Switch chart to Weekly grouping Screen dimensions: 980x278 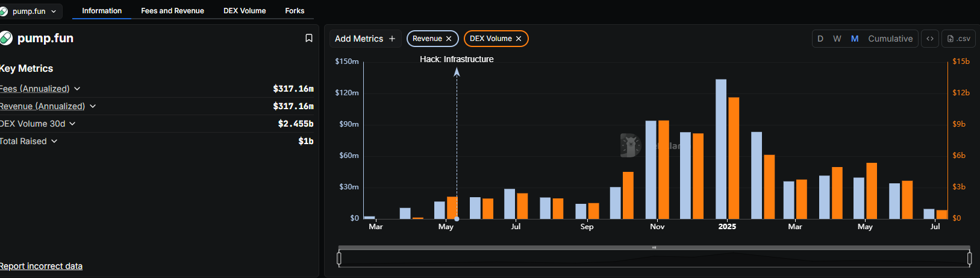pyautogui.click(x=837, y=39)
